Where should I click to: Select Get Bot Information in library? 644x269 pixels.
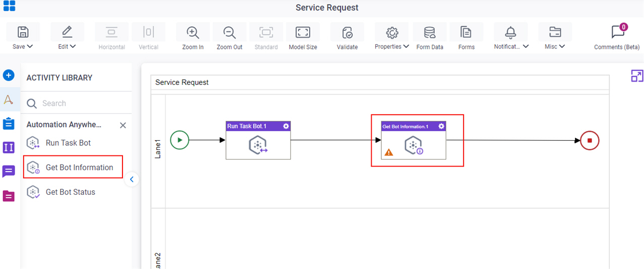coord(74,167)
